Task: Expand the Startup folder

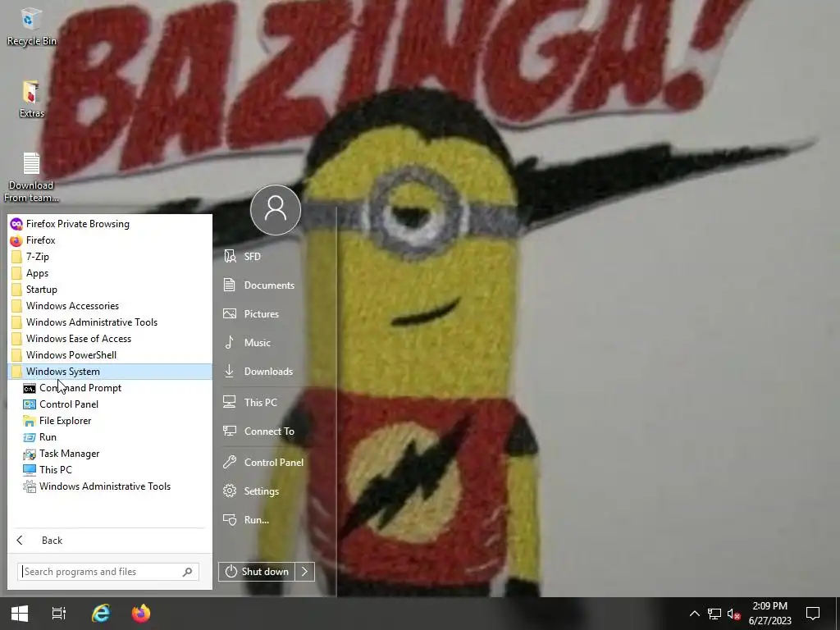Action: pos(110,290)
